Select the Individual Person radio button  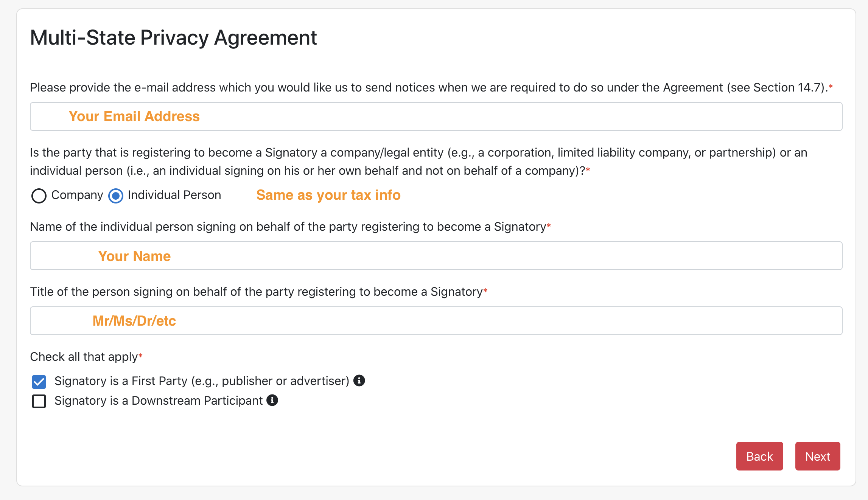(x=116, y=196)
